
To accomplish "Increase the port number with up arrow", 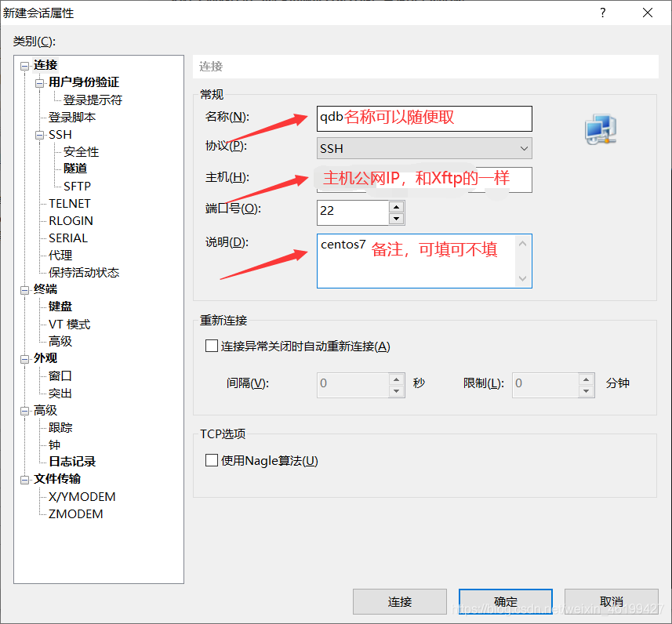I will [397, 207].
